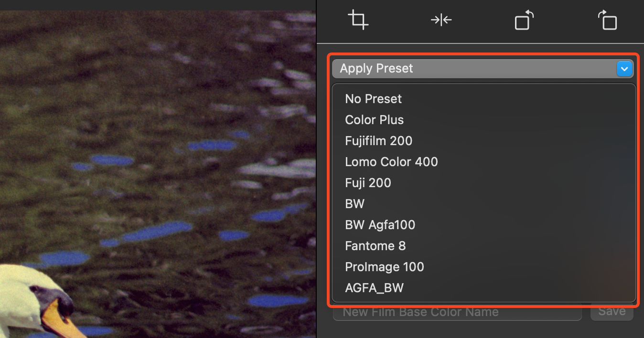Screen dimensions: 644x338
Task: Click the swan photo preview
Action: tap(158, 169)
